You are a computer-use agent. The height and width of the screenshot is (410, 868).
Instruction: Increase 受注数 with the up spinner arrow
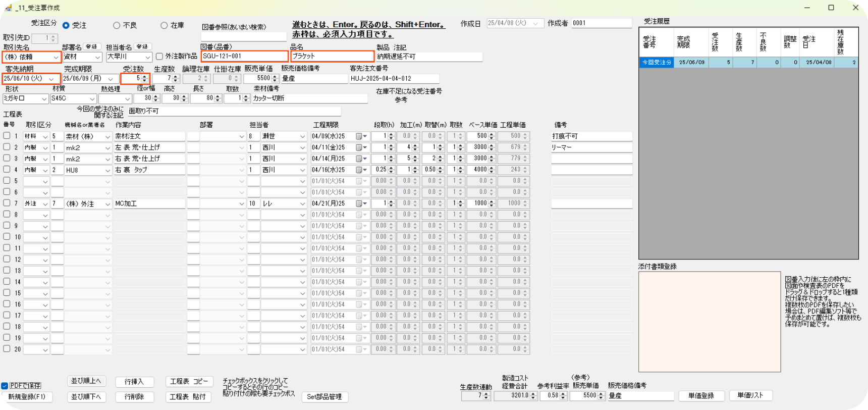(145, 76)
